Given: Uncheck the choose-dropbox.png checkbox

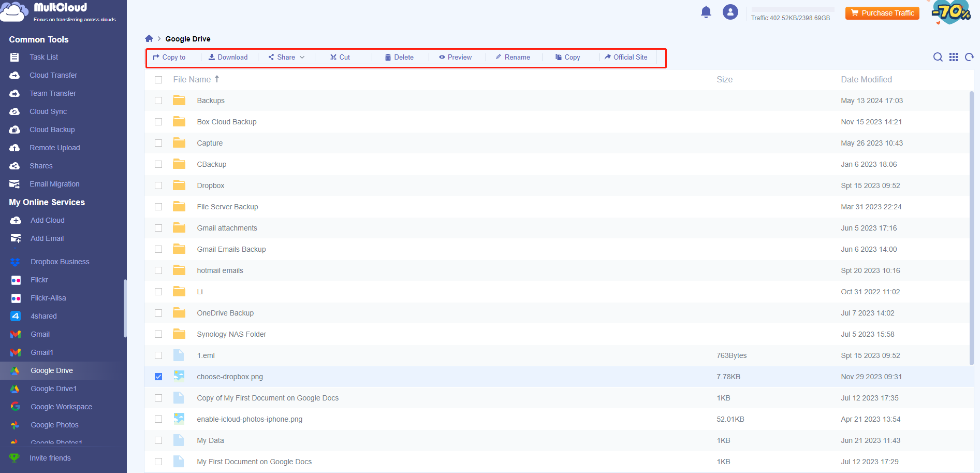Looking at the screenshot, I should 158,377.
